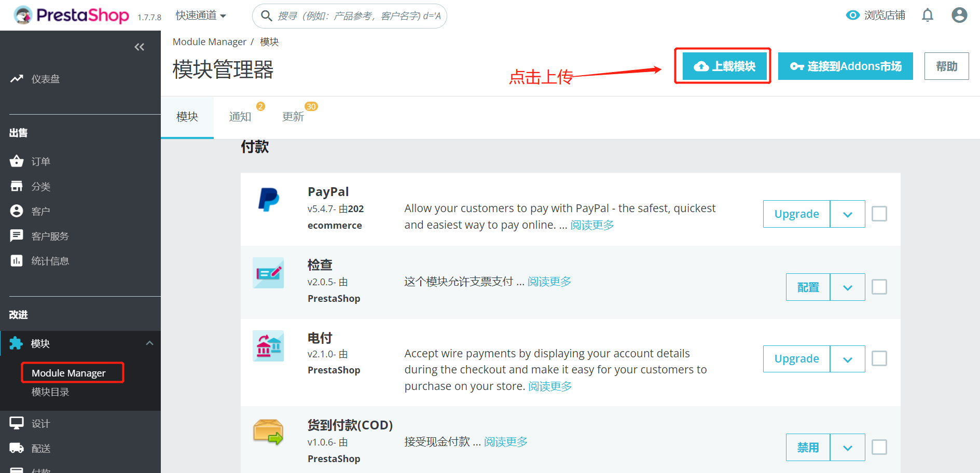Click the search magnifier icon

pos(266,16)
